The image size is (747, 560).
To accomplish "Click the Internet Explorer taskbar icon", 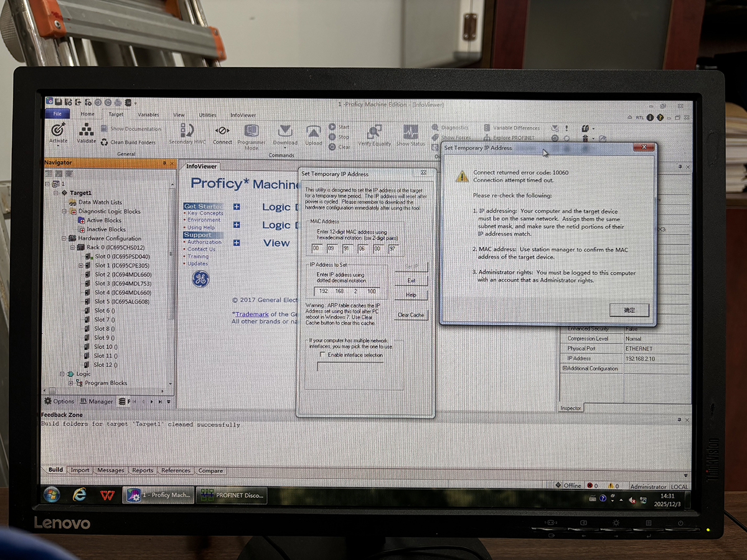I will click(x=79, y=495).
